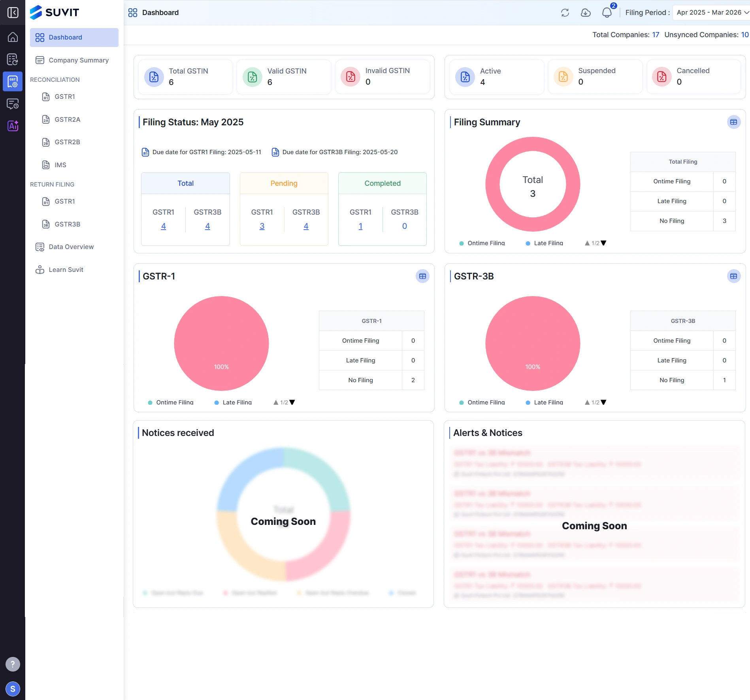Click the home icon in the left rail
This screenshot has width=750, height=700.
tap(13, 37)
